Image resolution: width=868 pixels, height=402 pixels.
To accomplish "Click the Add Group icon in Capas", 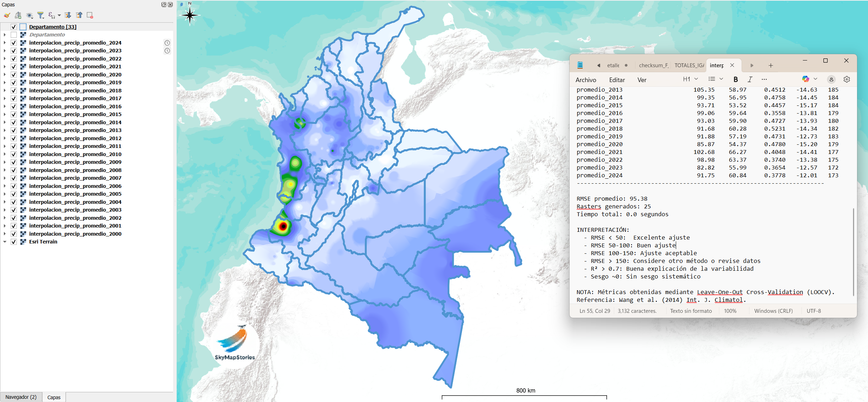I will point(18,15).
